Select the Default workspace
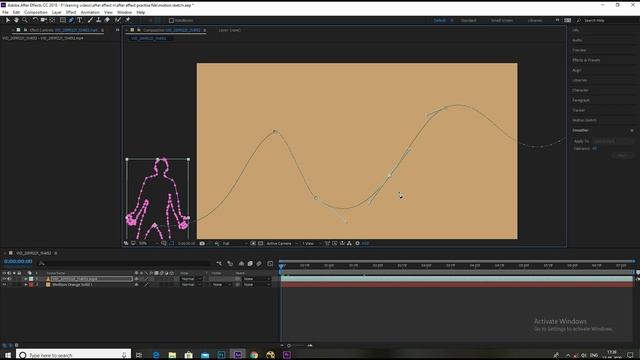 pos(440,20)
